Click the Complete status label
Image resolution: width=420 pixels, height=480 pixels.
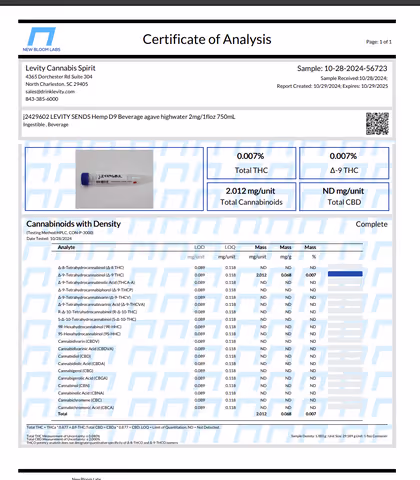pyautogui.click(x=371, y=224)
